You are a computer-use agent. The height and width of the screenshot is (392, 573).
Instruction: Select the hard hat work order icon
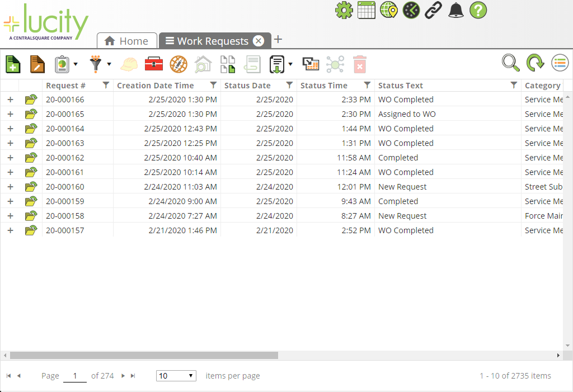[129, 64]
